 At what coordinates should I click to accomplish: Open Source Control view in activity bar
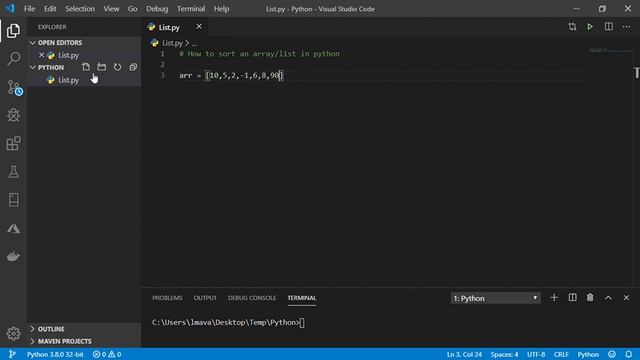click(14, 87)
